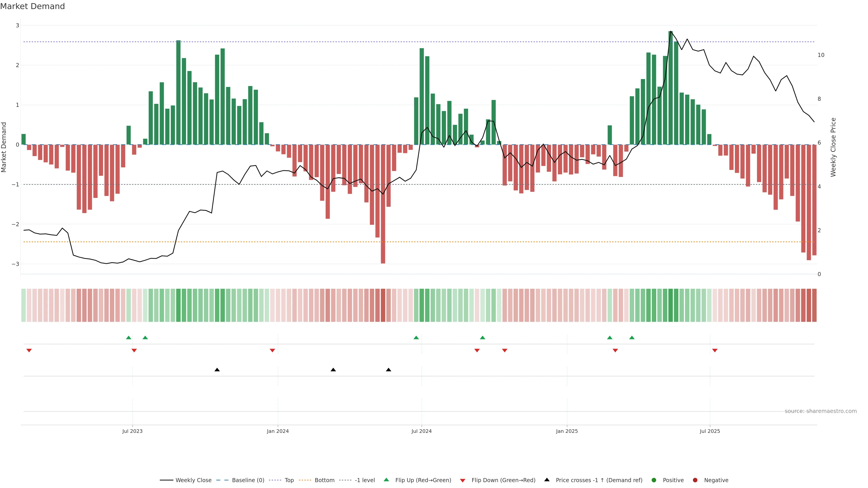Click the source: sharemaestro.com text

[821, 411]
